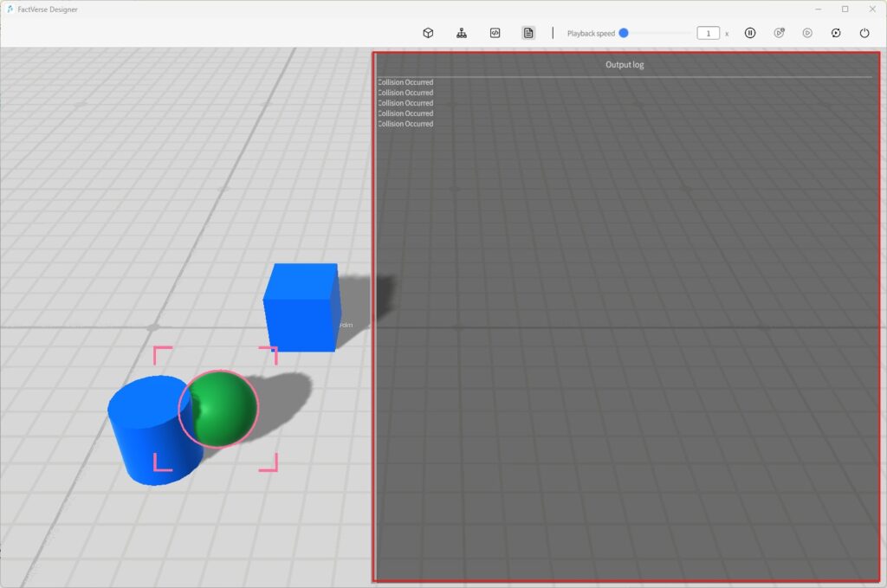The width and height of the screenshot is (887, 588).
Task: Maximize the FactVerse Designer window
Action: [x=845, y=9]
